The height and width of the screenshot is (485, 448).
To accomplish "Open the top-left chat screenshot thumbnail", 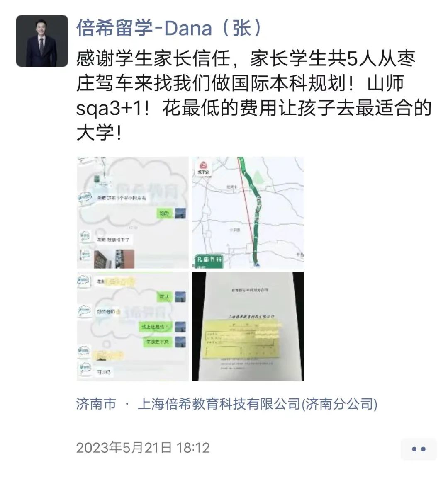I will tap(132, 212).
